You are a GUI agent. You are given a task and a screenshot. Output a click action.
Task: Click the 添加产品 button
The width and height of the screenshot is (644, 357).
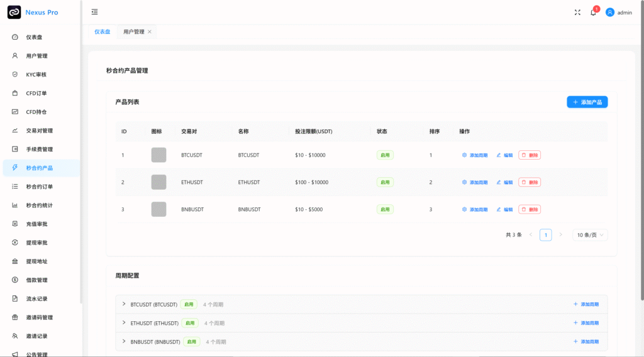coord(587,102)
